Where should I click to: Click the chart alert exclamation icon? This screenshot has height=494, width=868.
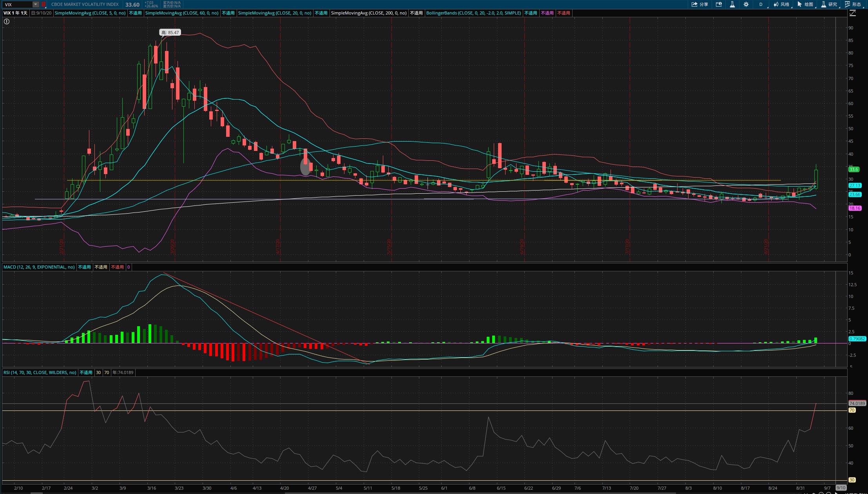point(7,22)
